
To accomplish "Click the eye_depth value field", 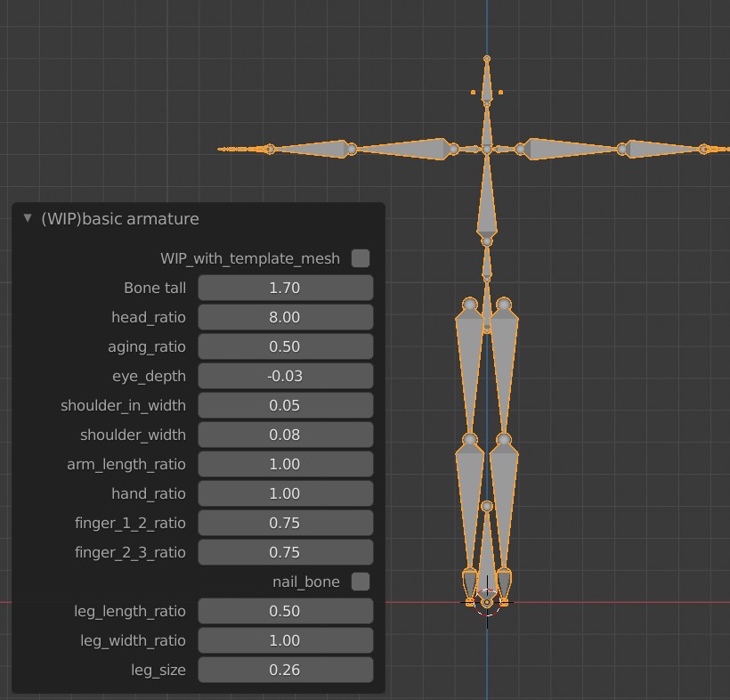I will 285,375.
